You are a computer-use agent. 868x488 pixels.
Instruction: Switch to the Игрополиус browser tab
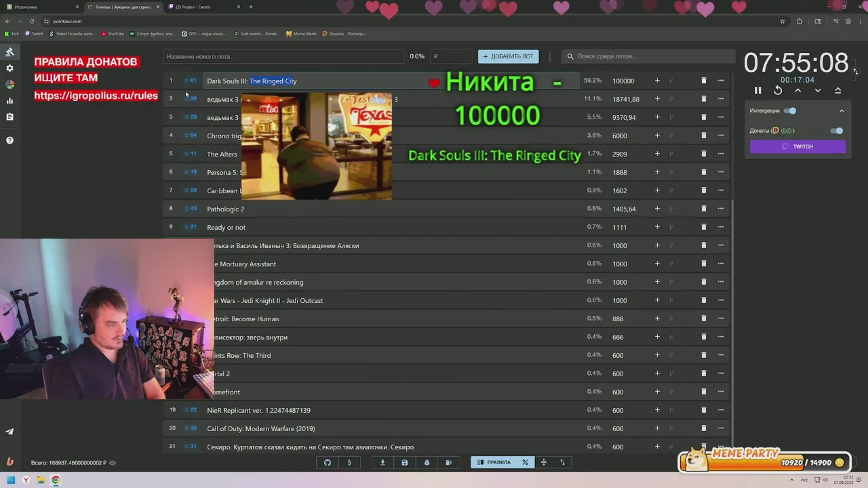(41, 7)
